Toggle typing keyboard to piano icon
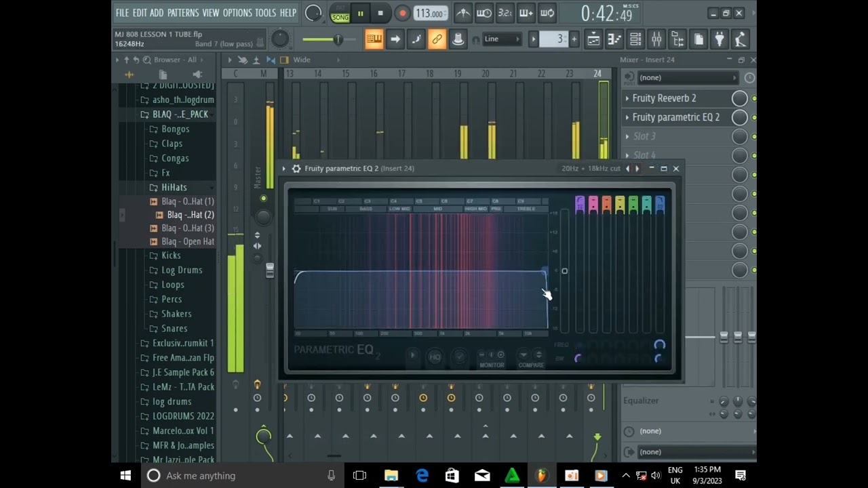The width and height of the screenshot is (868, 488). 374,39
